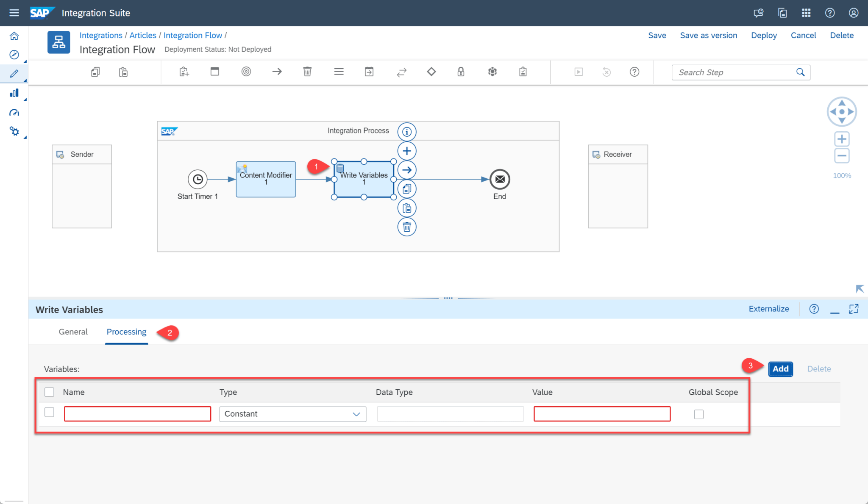Check the select-all checkbox in table header

tap(49, 392)
